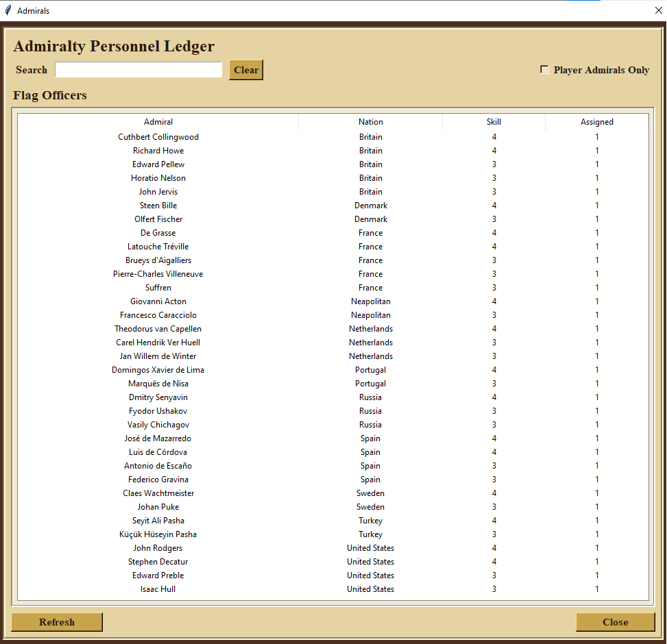The image size is (667, 644).
Task: Select the Pierre-Charles Villeneuve row
Action: [333, 274]
